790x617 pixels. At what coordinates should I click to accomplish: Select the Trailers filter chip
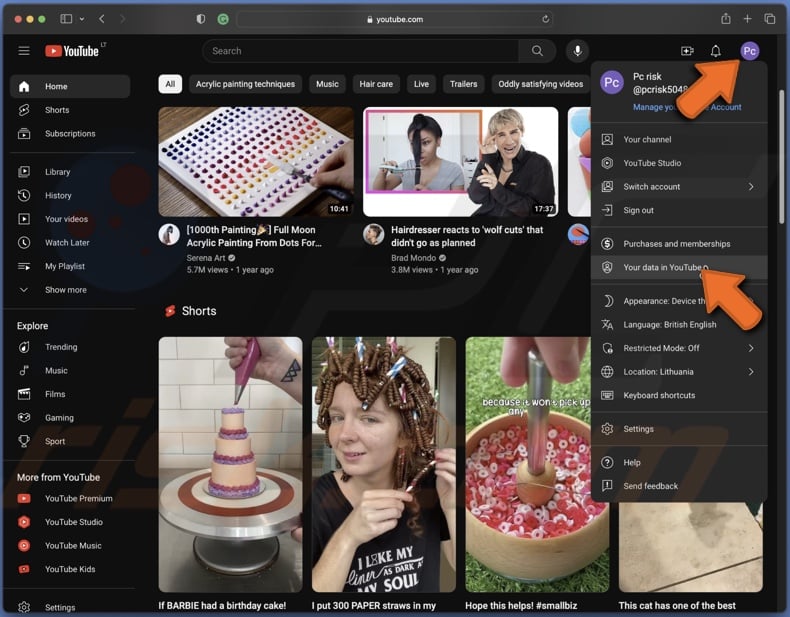[464, 84]
